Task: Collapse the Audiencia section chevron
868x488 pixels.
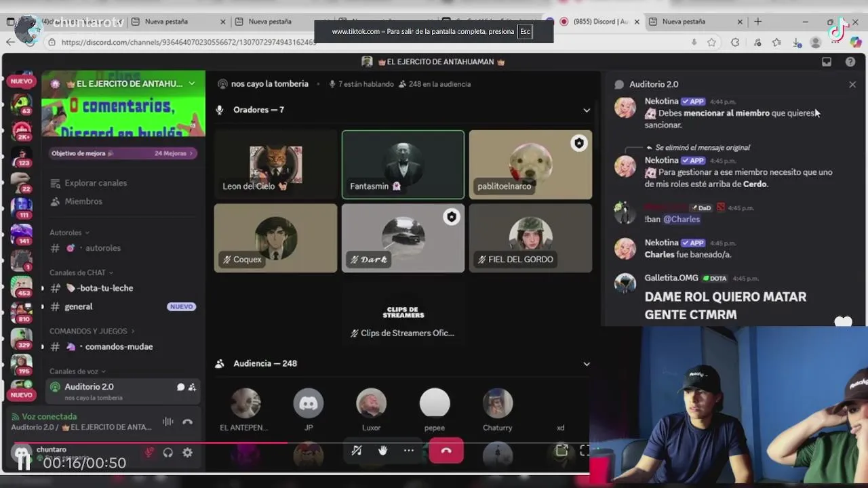Action: click(587, 364)
